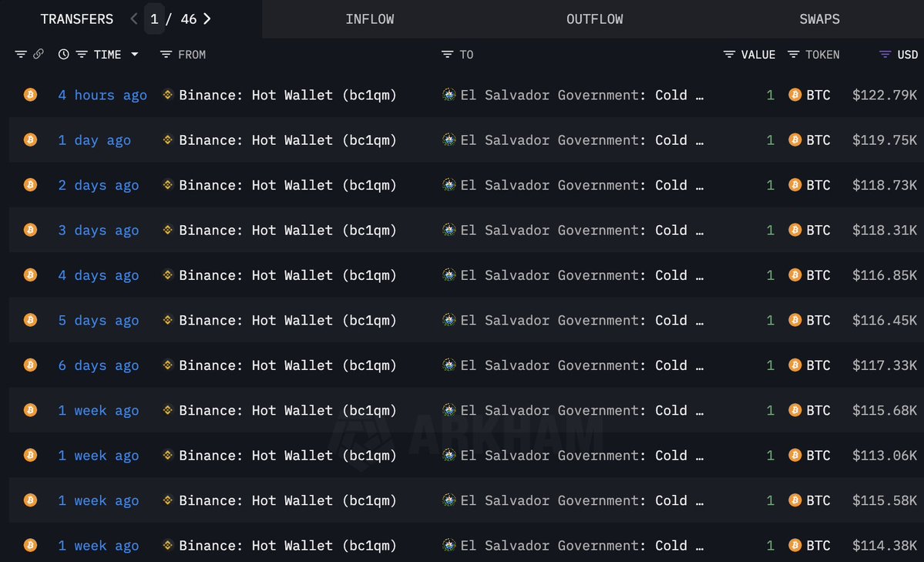Viewport: 924px width, 562px height.
Task: Switch to the SWAPS tab
Action: pyautogui.click(x=819, y=19)
